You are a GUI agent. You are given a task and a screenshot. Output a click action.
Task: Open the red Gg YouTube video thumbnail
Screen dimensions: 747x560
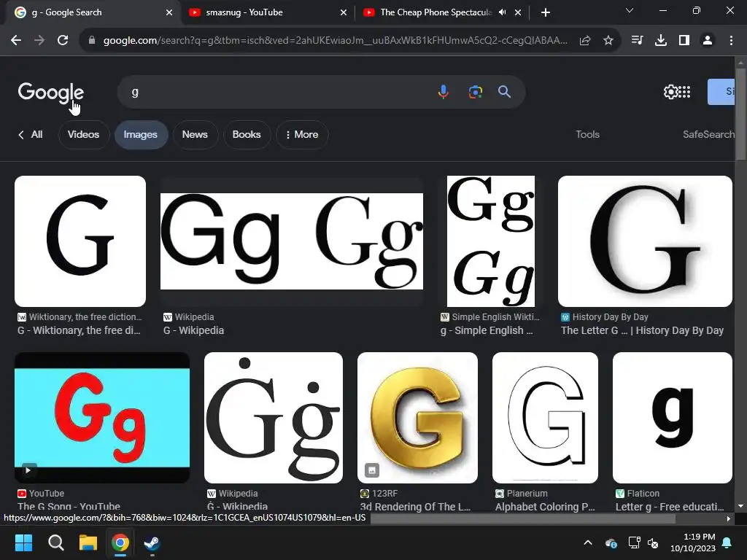point(102,418)
